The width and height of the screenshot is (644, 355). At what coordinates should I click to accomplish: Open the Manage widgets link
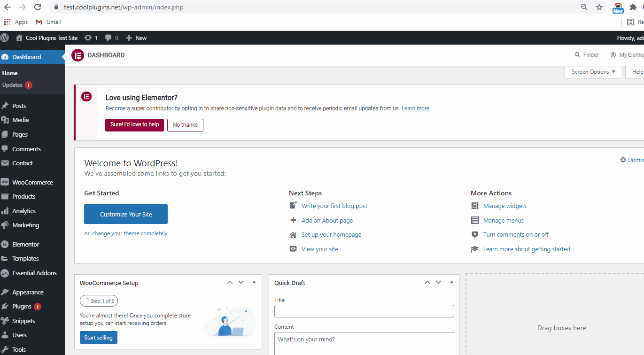click(x=505, y=206)
